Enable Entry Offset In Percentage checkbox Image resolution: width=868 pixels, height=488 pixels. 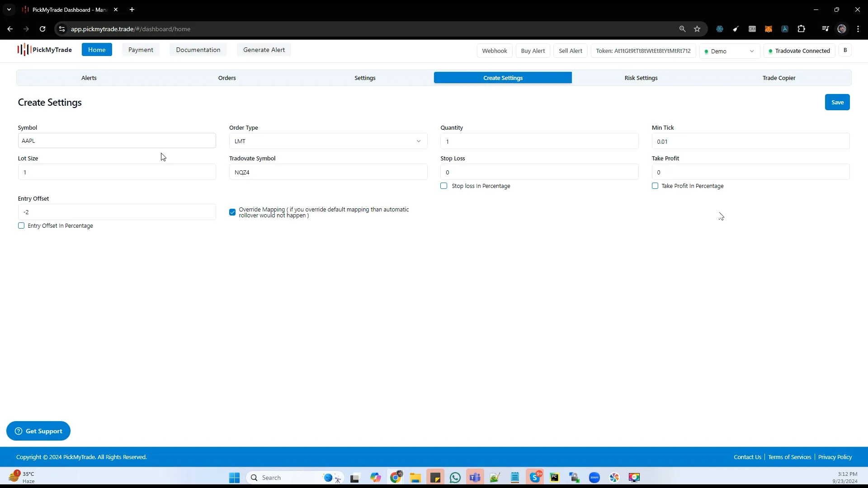click(21, 225)
